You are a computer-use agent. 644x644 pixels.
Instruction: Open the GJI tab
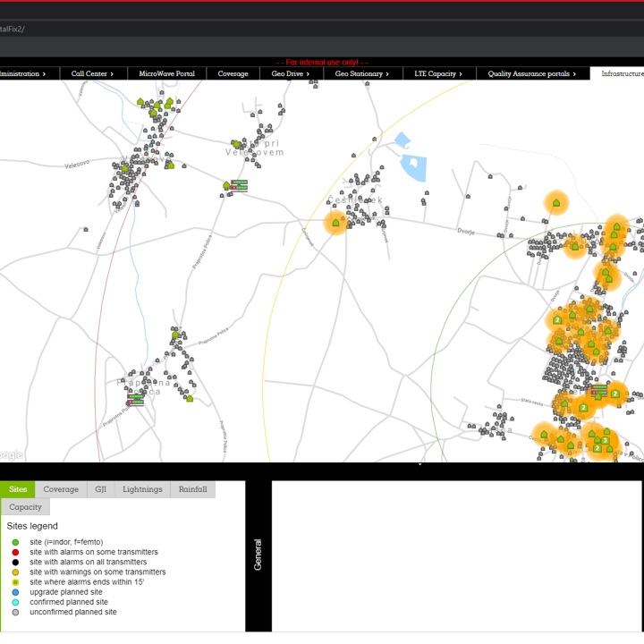100,489
